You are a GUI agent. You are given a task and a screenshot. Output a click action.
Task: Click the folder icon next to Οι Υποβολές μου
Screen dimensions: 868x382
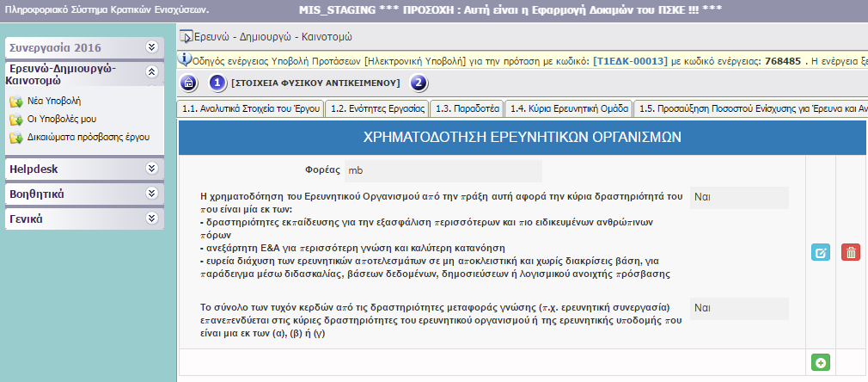click(x=15, y=120)
